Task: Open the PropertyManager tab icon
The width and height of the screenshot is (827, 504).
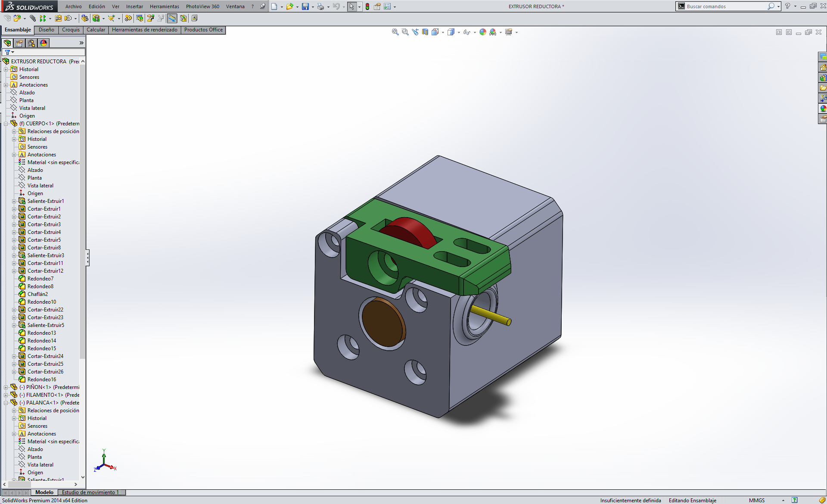Action: tap(19, 43)
